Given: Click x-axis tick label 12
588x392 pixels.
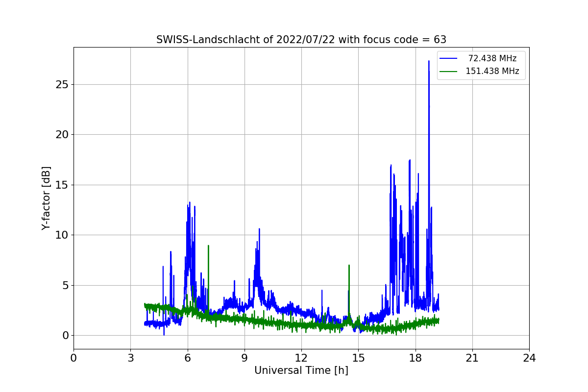Looking at the screenshot, I should click(301, 358).
